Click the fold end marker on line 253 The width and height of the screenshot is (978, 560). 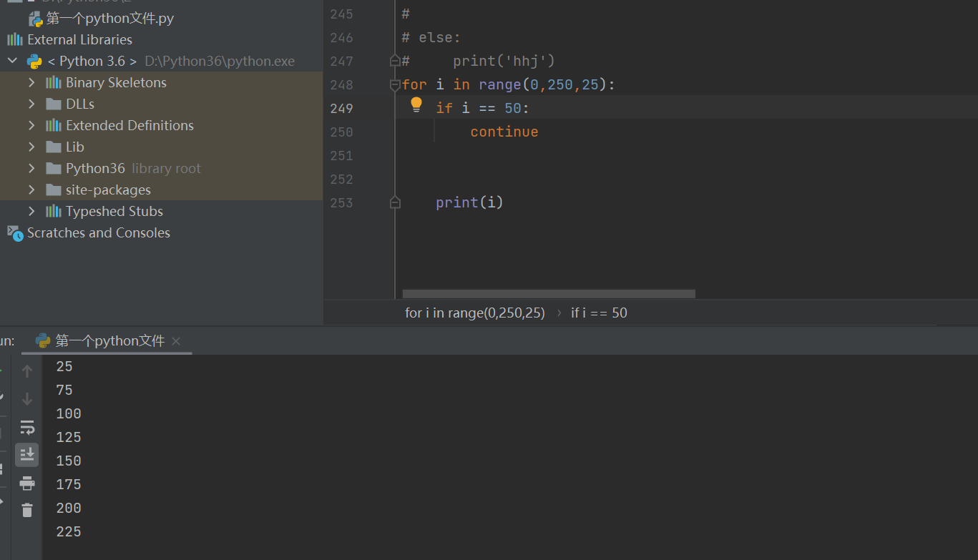tap(395, 203)
